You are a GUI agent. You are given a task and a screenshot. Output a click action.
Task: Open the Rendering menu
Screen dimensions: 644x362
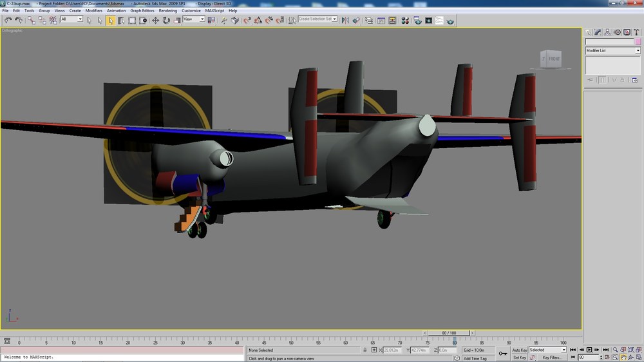tap(167, 11)
